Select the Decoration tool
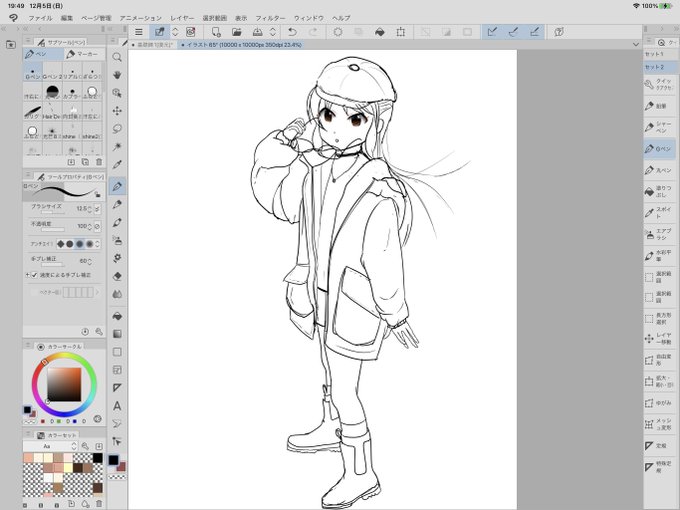 coord(117,258)
